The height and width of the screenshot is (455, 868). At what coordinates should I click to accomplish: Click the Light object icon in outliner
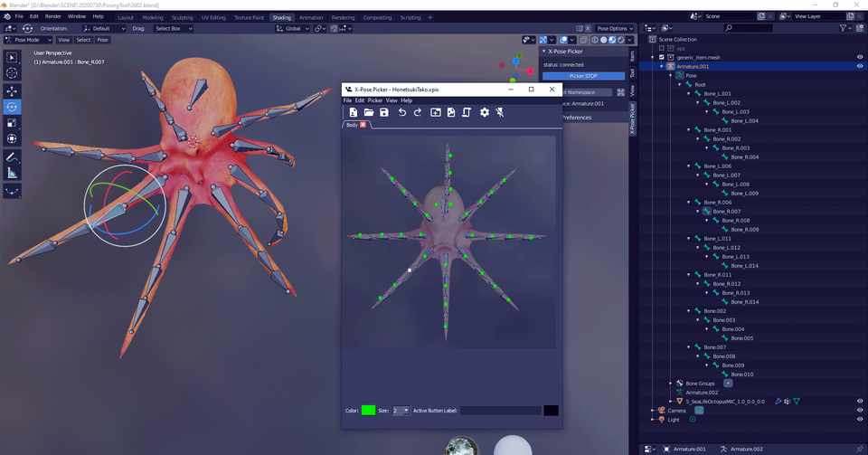(662, 420)
